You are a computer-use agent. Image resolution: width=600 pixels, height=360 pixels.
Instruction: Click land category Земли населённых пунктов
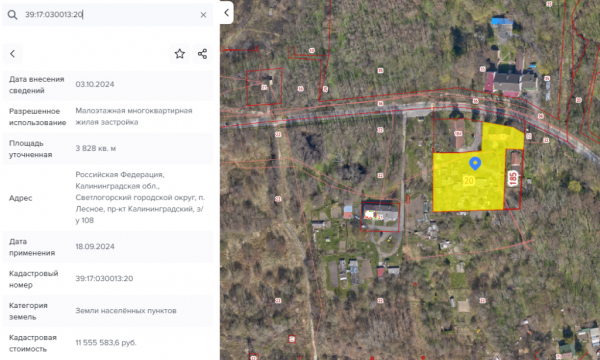click(126, 311)
